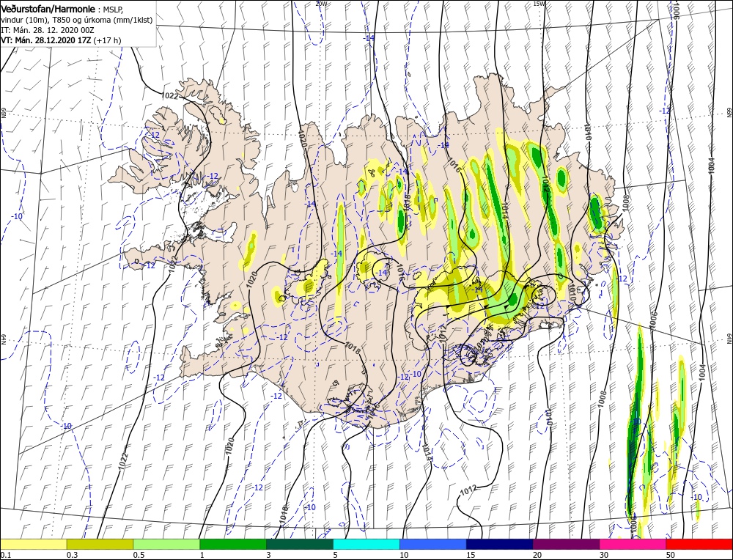Click the '(+17 h)' forecast offset text
The width and height of the screenshot is (733, 560).
108,40
